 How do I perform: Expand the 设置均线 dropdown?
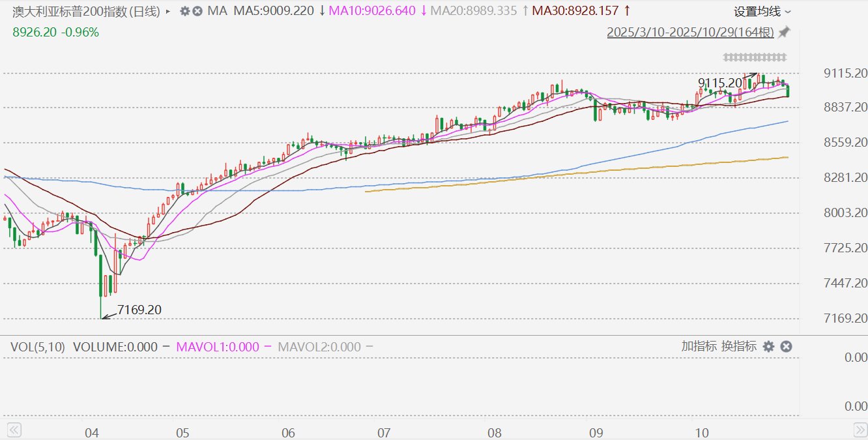point(762,12)
